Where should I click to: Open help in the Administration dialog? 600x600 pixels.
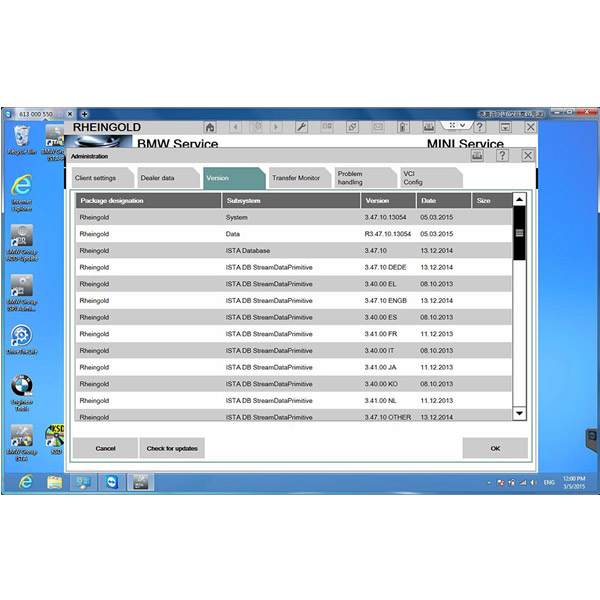(x=502, y=156)
